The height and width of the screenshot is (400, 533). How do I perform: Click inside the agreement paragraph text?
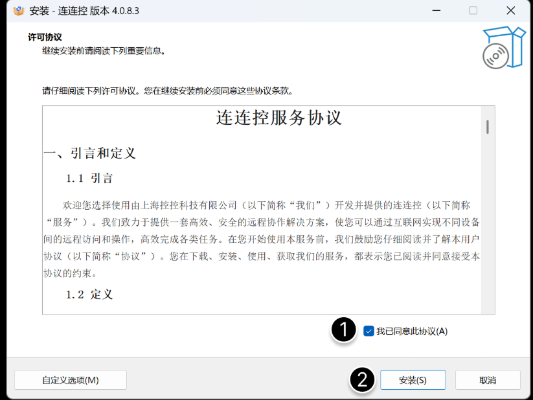(261, 239)
